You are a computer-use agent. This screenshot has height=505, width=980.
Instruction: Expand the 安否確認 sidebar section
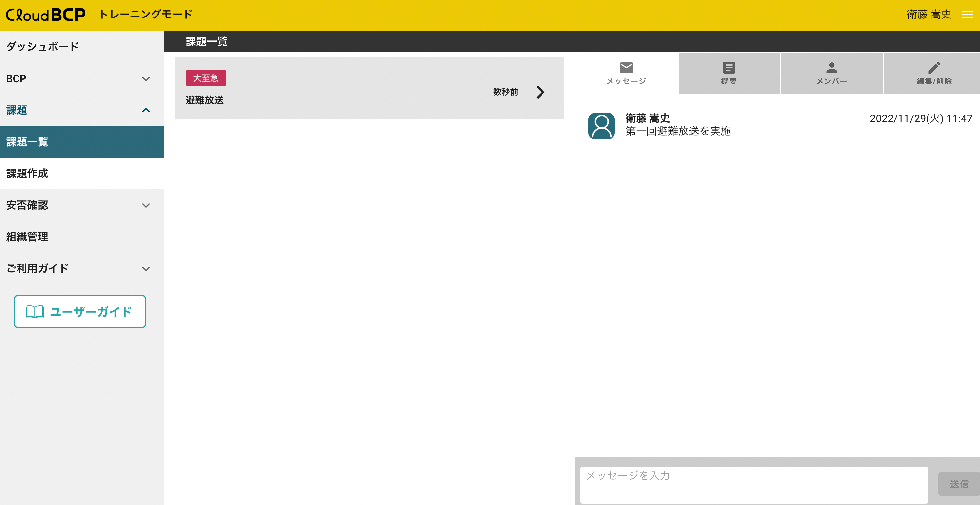tap(146, 205)
